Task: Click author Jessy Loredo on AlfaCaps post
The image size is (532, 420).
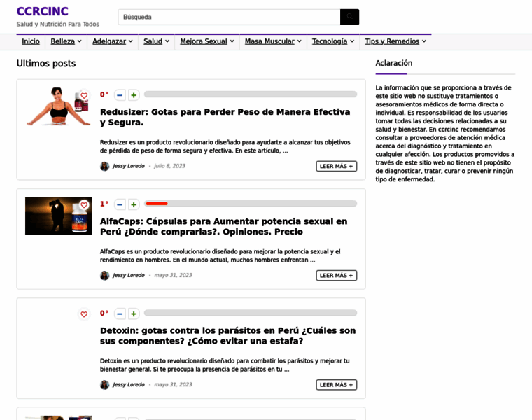Action: (x=129, y=275)
